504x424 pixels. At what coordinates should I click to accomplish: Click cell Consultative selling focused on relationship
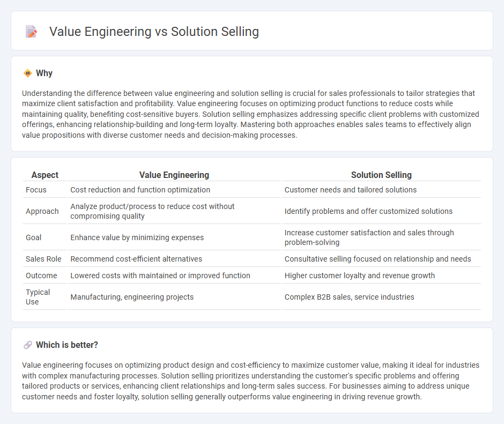pyautogui.click(x=381, y=259)
